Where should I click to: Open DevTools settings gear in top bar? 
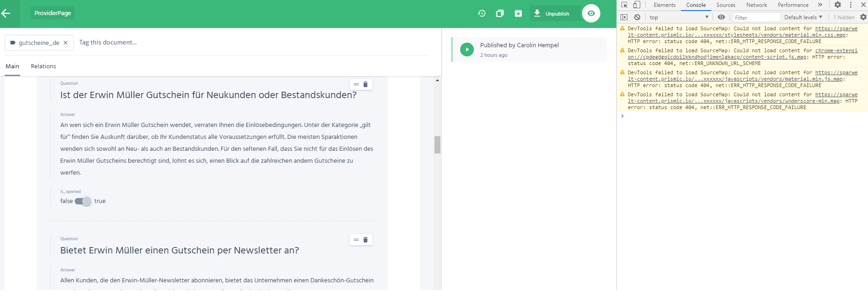838,5
